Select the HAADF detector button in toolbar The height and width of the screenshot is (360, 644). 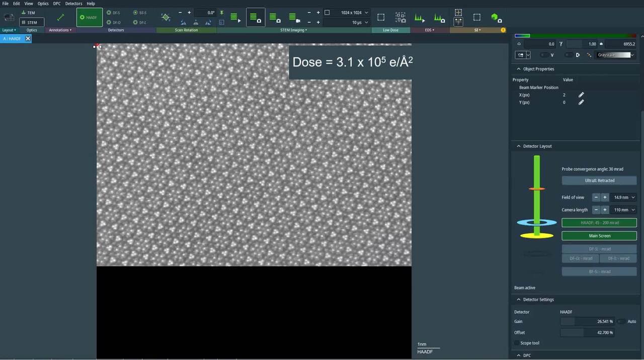pyautogui.click(x=89, y=17)
